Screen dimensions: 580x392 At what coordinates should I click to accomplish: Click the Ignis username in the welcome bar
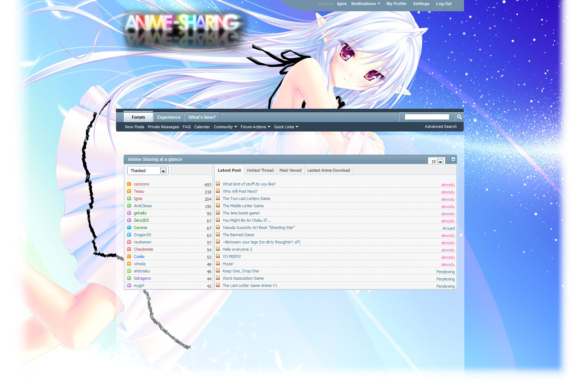point(342,4)
